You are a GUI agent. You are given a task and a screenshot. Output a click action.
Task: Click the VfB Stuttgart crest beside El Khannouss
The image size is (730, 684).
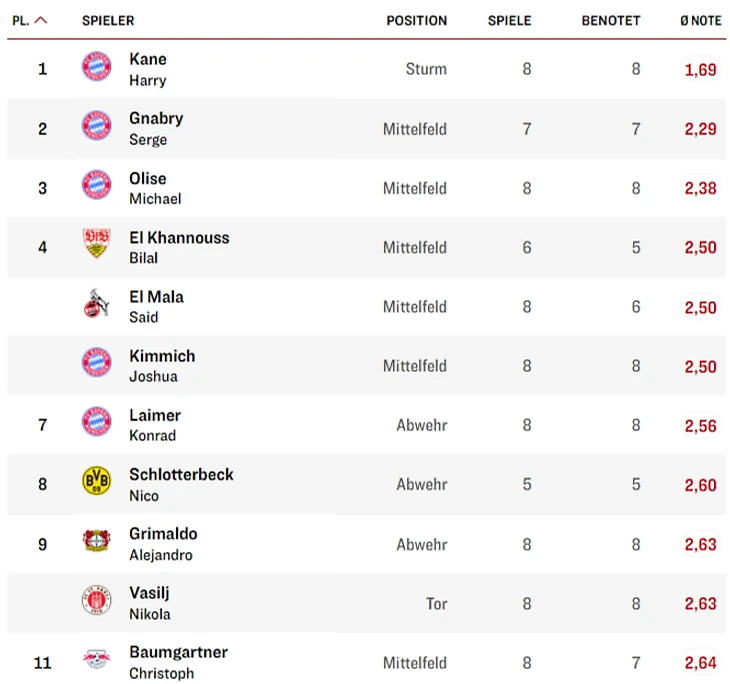(97, 246)
